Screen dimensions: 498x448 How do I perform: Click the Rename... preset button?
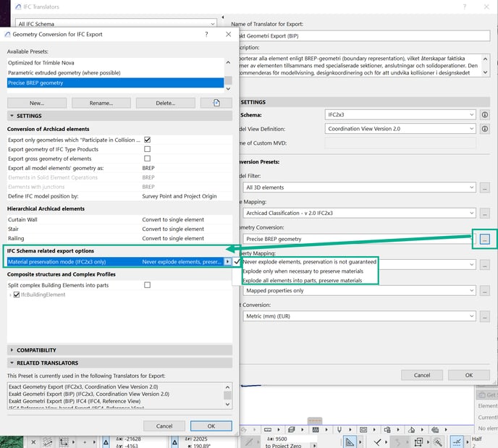point(101,103)
